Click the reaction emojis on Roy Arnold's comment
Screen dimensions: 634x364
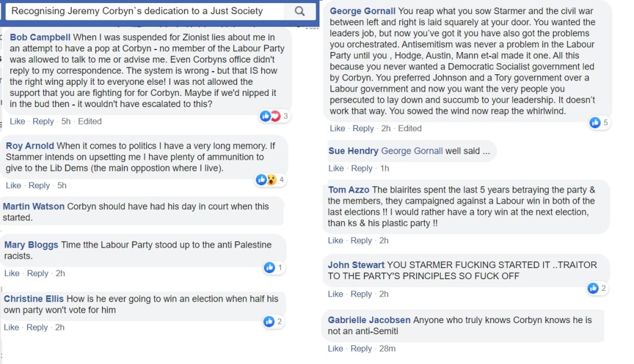266,180
